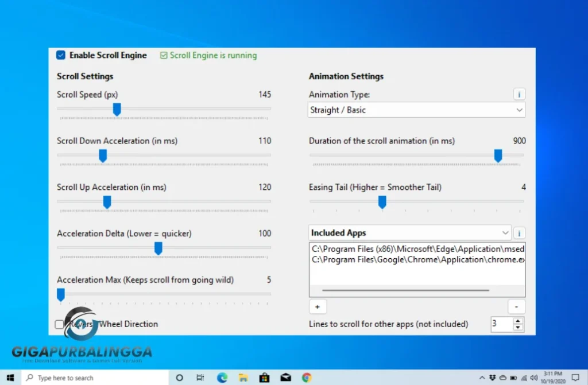Open Task View in the taskbar
588x385 pixels.
(x=200, y=378)
